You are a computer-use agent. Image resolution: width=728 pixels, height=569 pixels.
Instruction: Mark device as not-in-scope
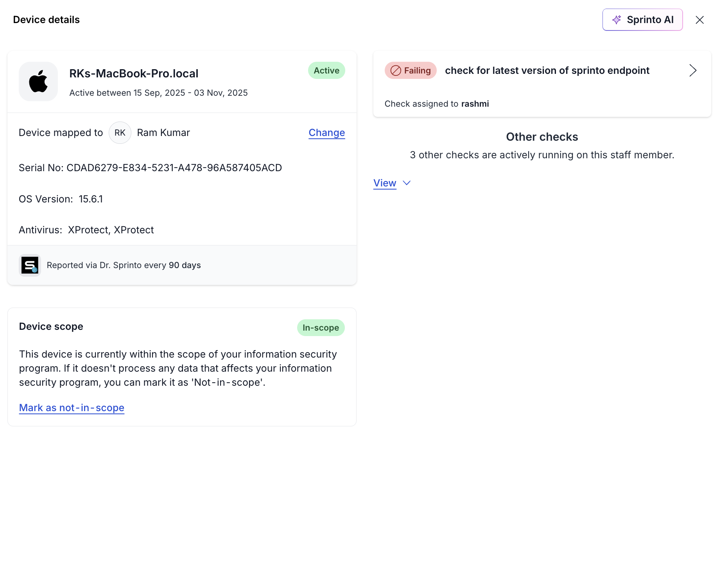point(72,408)
